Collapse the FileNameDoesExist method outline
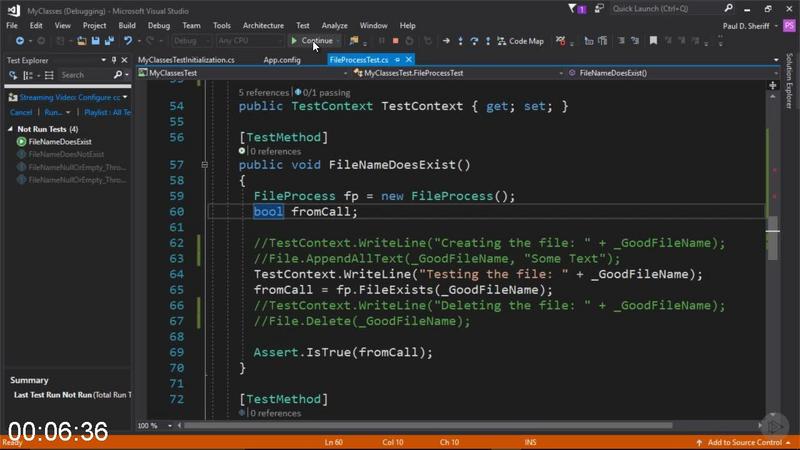This screenshot has height=450, width=800. point(204,165)
